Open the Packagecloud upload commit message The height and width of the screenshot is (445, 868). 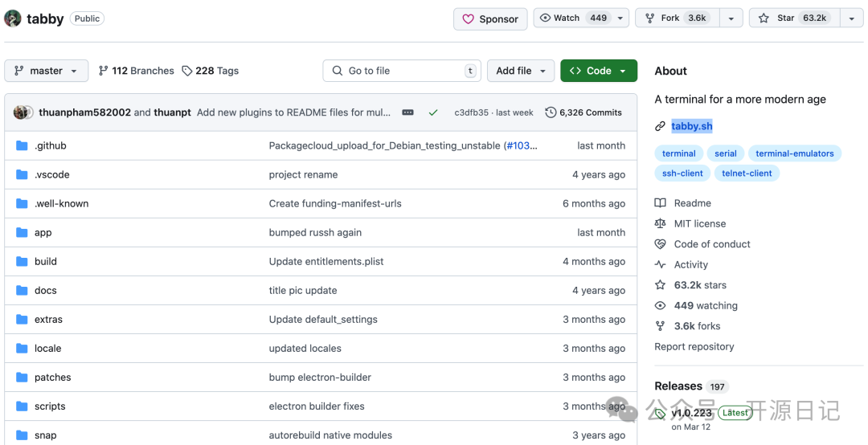tap(385, 145)
